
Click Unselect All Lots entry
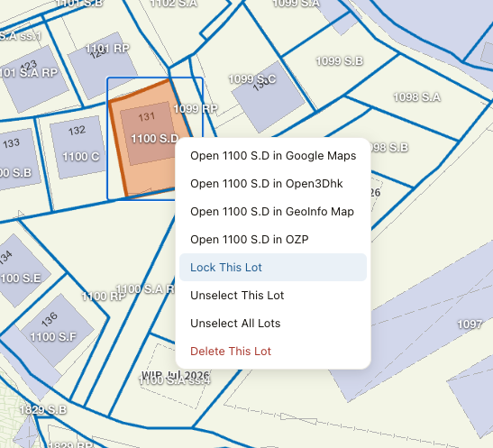coord(273,324)
